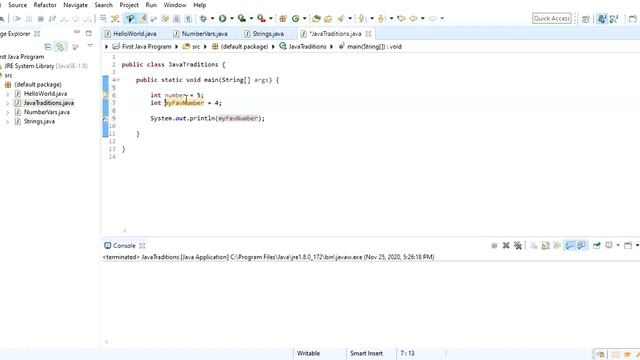Toggle Show Whitespace Characters icon

[188, 18]
